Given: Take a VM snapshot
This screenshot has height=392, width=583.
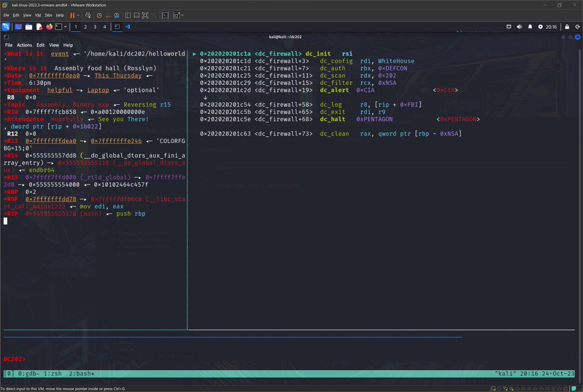Looking at the screenshot, I should click(99, 15).
